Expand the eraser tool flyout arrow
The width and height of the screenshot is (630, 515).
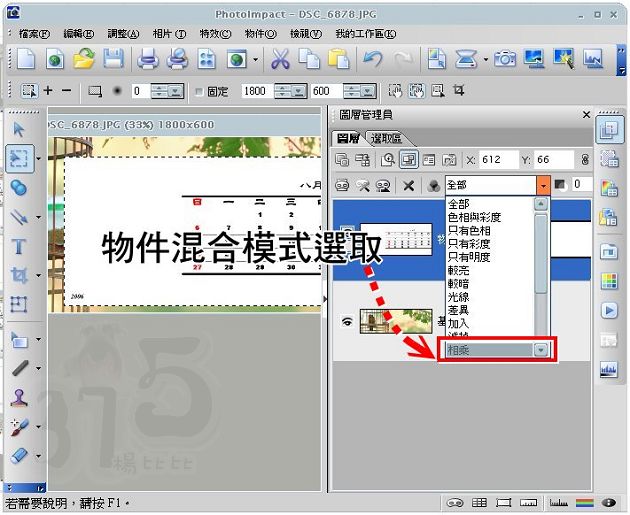(39, 456)
